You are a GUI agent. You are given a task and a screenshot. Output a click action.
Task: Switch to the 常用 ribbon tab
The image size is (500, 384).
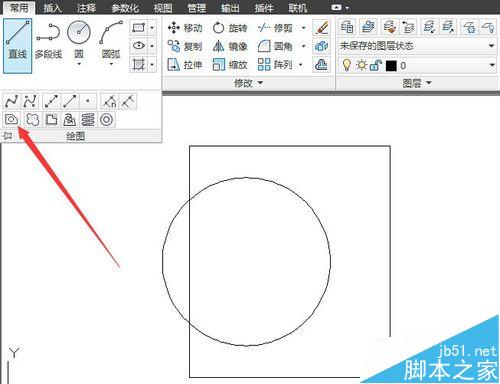point(19,7)
